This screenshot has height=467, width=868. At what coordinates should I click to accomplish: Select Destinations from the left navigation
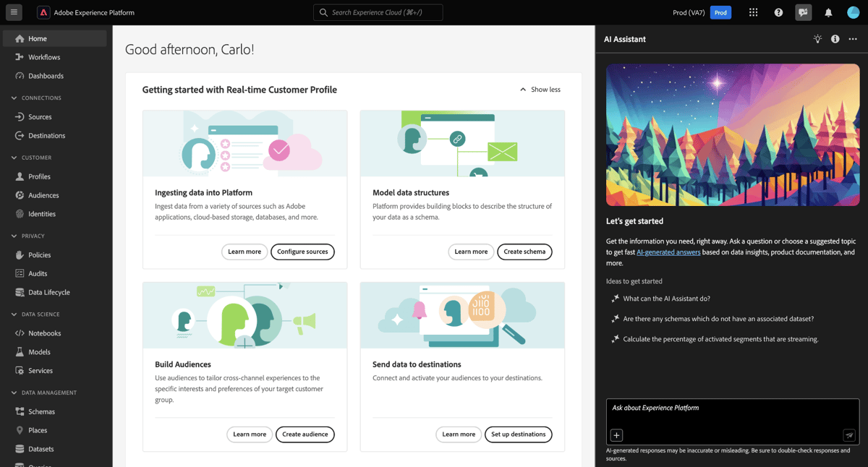(x=46, y=135)
